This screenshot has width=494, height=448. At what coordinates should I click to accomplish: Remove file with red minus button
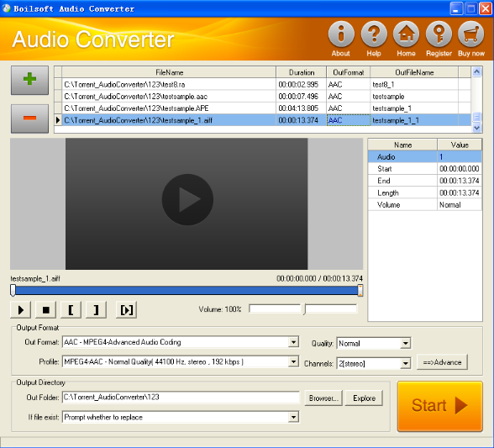point(29,119)
